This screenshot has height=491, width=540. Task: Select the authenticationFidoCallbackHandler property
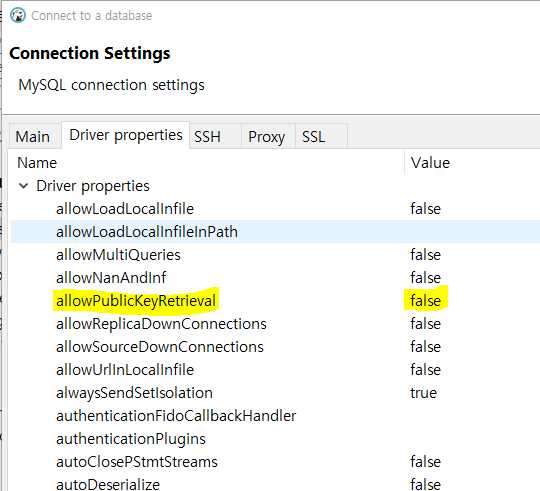pos(176,416)
